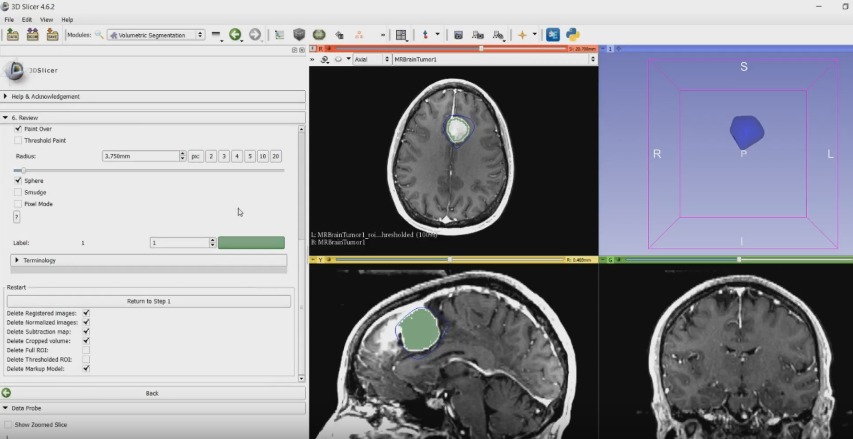Open the Volumetric Segmentation modules dropdown

click(155, 35)
